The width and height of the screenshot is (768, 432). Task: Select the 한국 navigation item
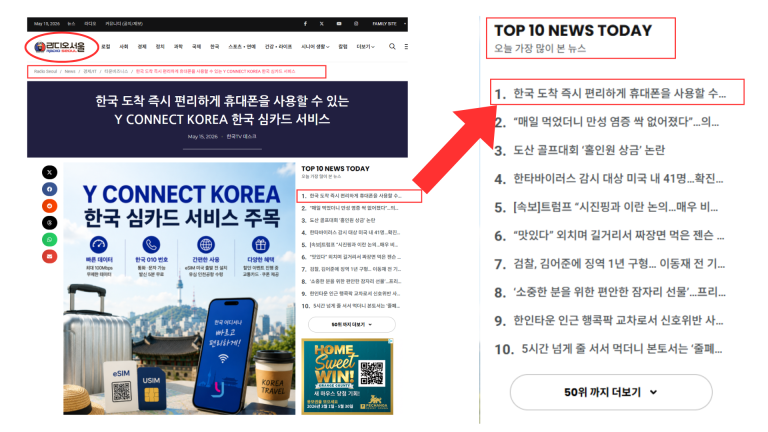coord(215,47)
